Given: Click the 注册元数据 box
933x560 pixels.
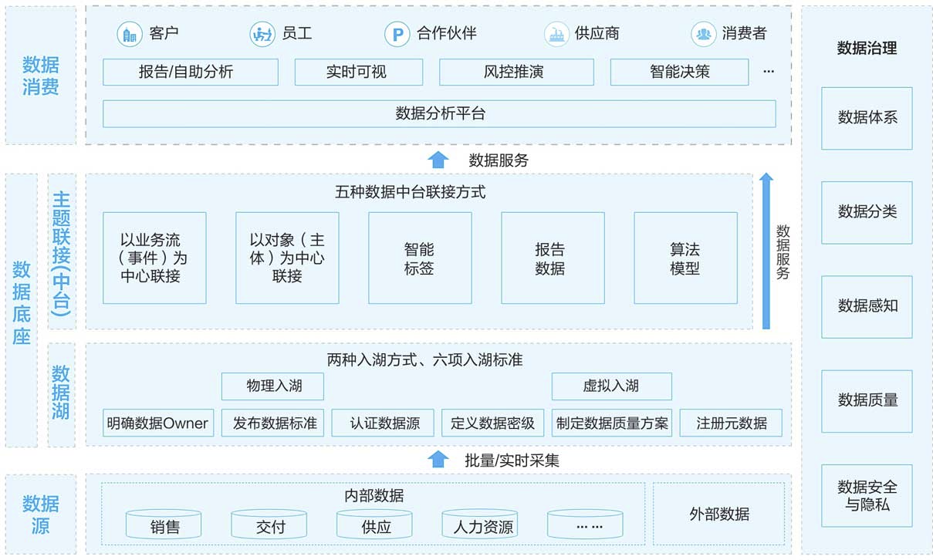Looking at the screenshot, I should [x=731, y=423].
